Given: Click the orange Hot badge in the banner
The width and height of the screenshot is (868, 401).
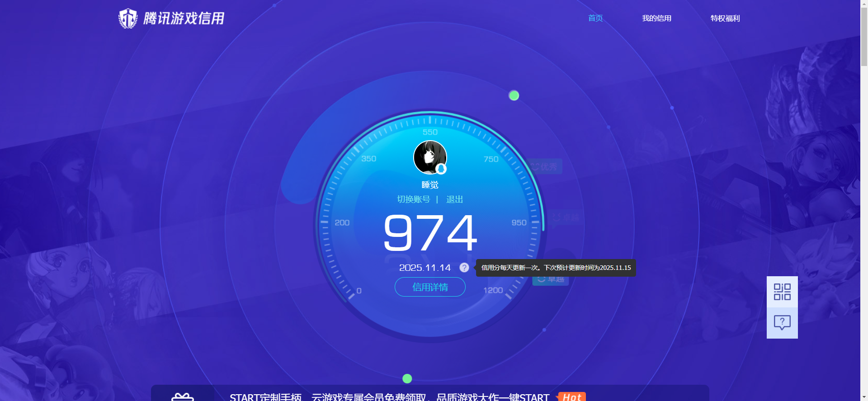Looking at the screenshot, I should [x=571, y=397].
